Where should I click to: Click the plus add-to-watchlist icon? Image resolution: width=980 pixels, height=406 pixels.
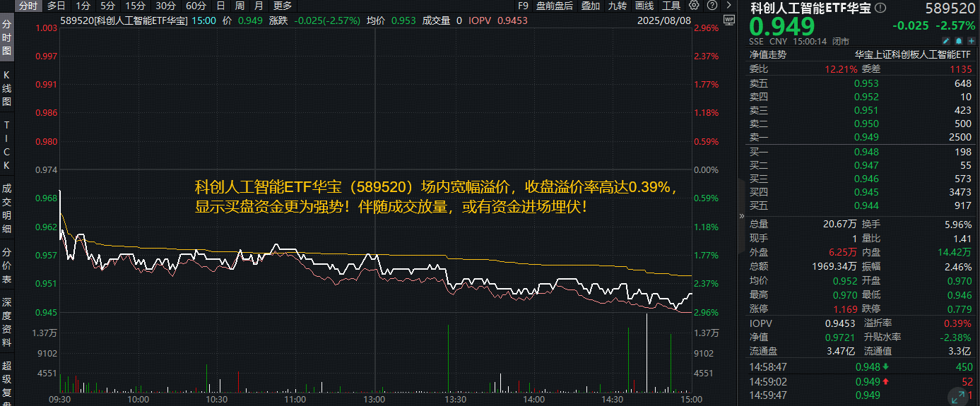click(972, 41)
